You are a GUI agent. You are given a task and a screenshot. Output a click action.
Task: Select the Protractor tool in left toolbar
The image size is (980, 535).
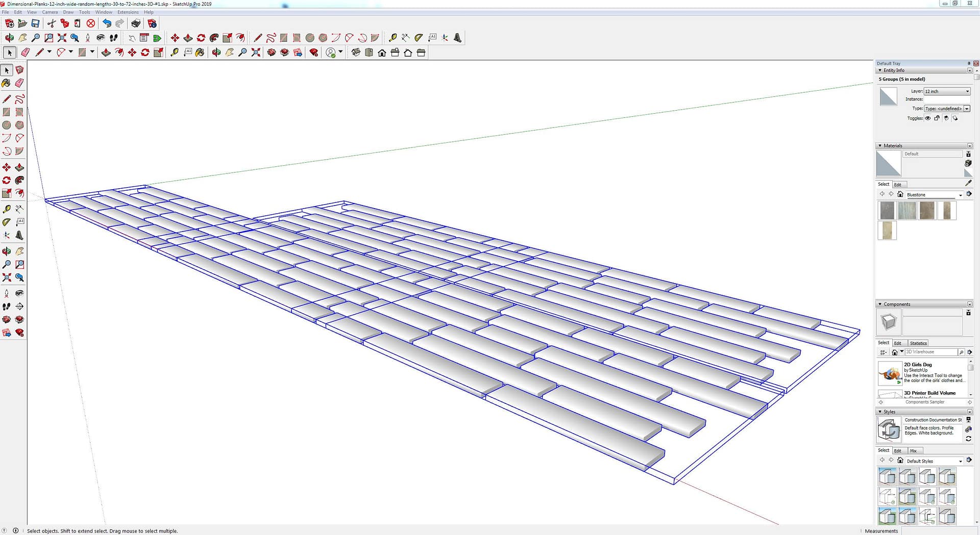click(6, 222)
